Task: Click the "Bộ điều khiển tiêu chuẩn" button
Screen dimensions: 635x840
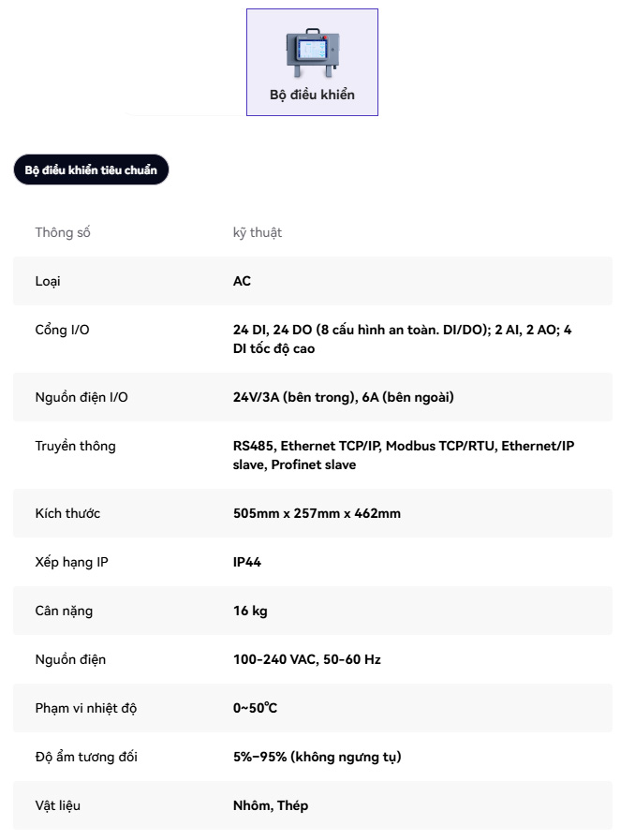Action: click(91, 169)
